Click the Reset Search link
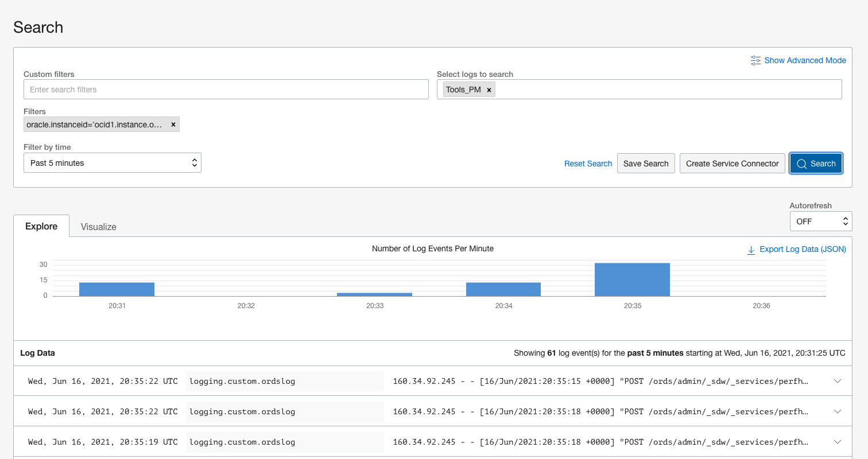 pos(588,164)
